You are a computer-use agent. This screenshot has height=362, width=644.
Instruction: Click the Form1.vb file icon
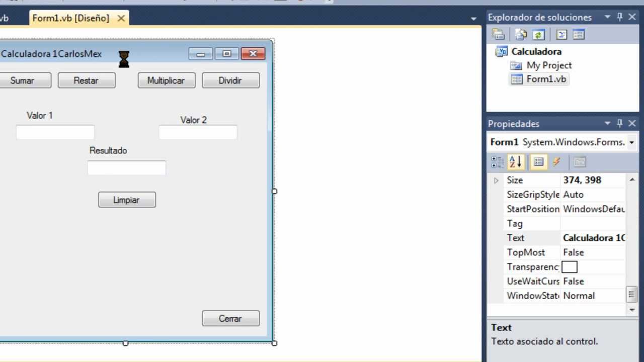coord(516,79)
